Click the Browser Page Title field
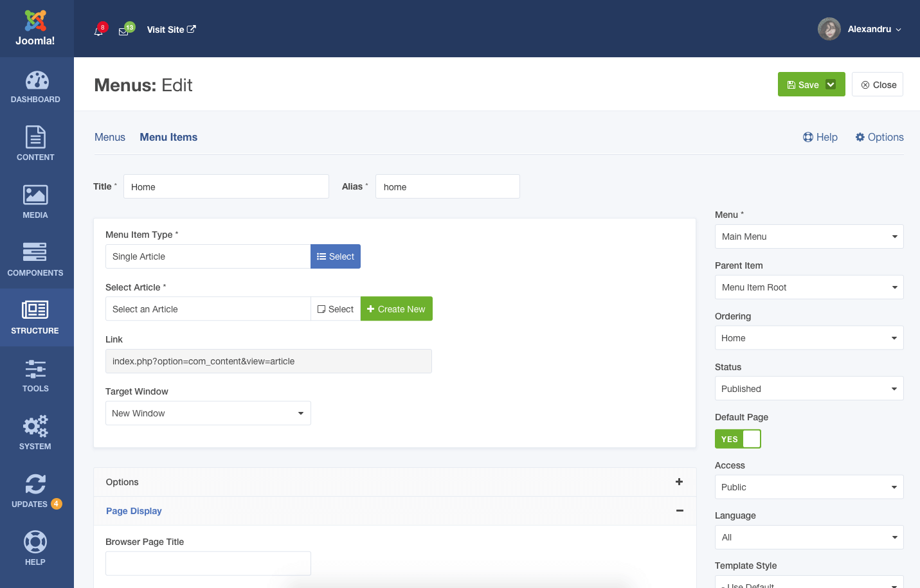 coord(208,564)
